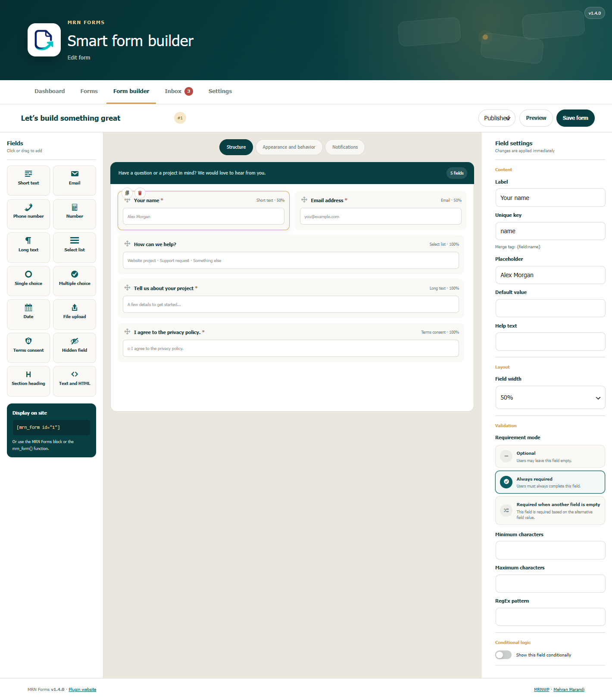This screenshot has height=700, width=612.
Task: Add a Single choice field
Action: point(28,281)
